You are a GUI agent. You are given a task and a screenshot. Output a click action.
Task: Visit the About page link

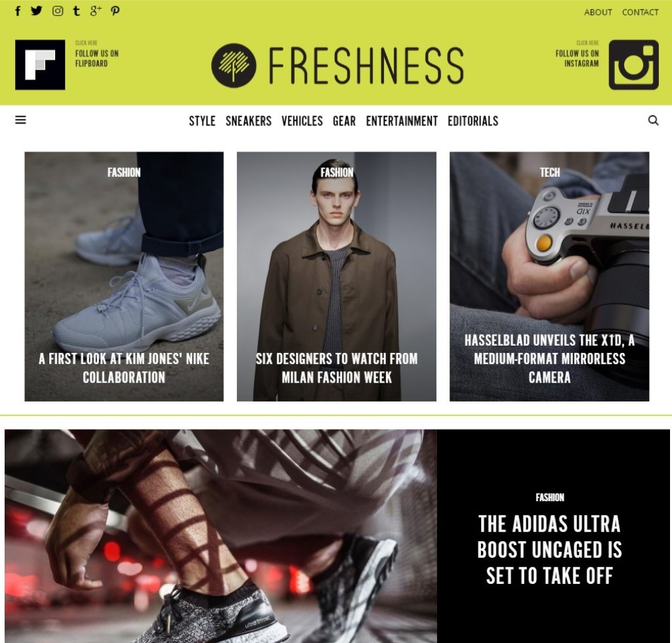point(598,12)
